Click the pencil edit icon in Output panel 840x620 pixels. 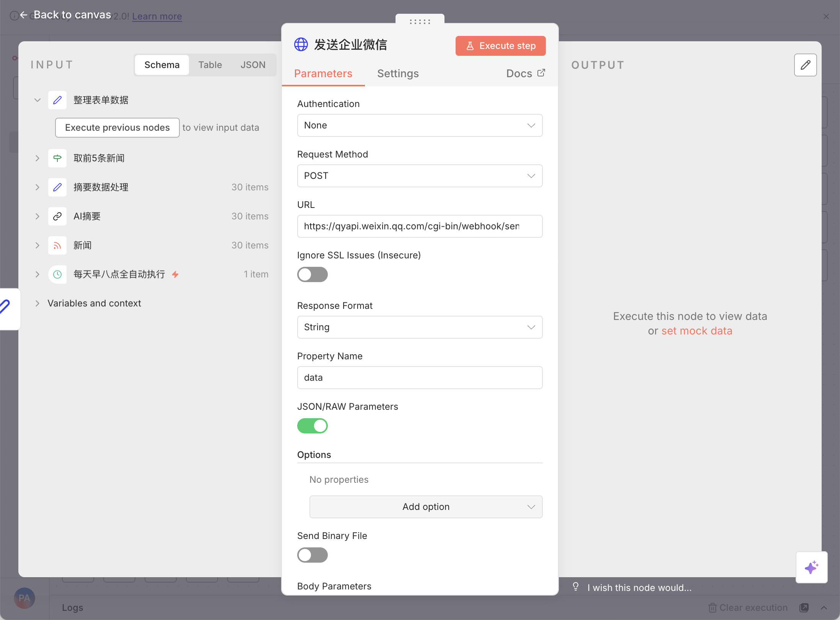point(805,65)
